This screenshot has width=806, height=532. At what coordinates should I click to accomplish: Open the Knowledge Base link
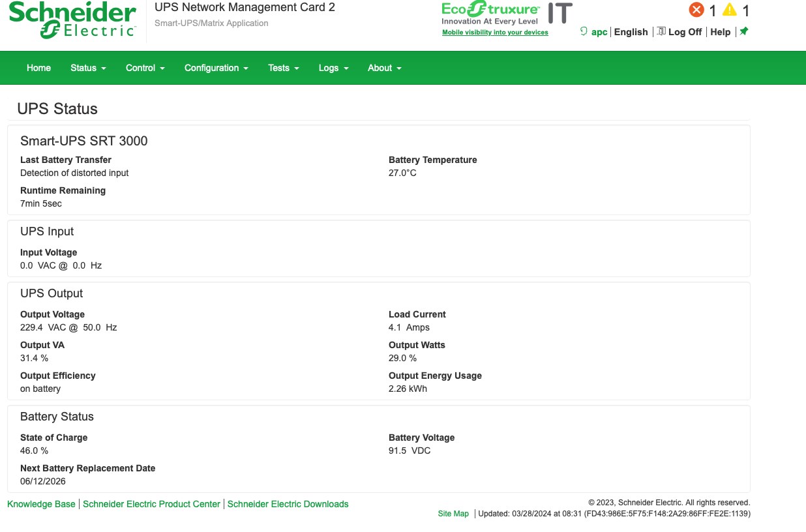[41, 504]
